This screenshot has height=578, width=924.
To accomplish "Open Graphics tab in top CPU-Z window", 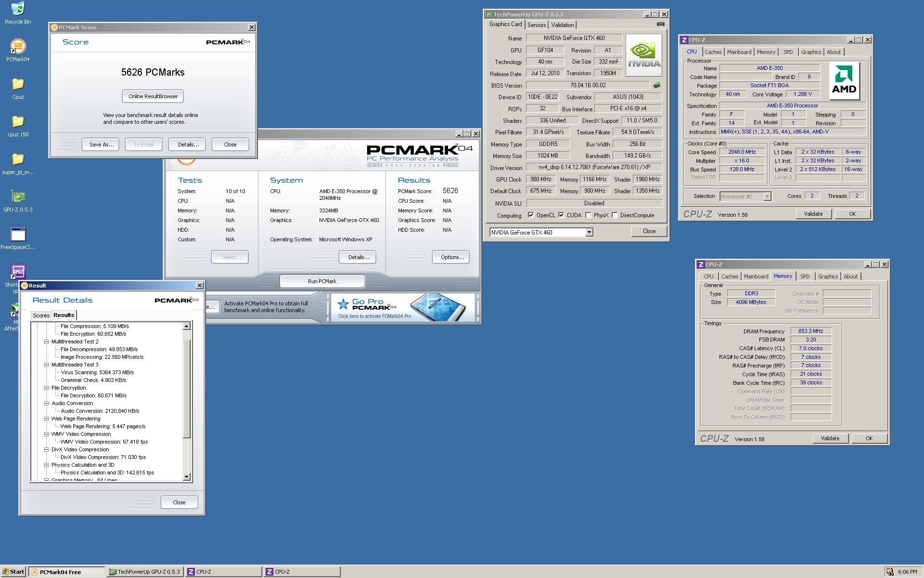I will [x=811, y=52].
